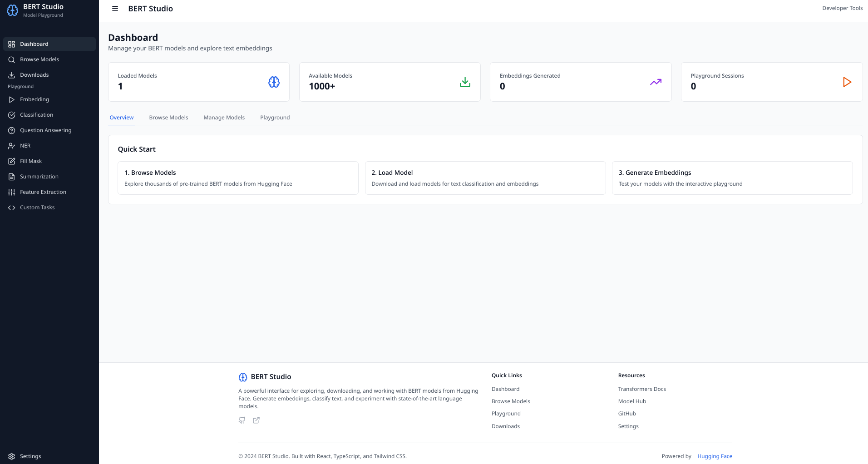Go to Classification in sidebar
Viewport: 868px width, 464px height.
pos(49,115)
